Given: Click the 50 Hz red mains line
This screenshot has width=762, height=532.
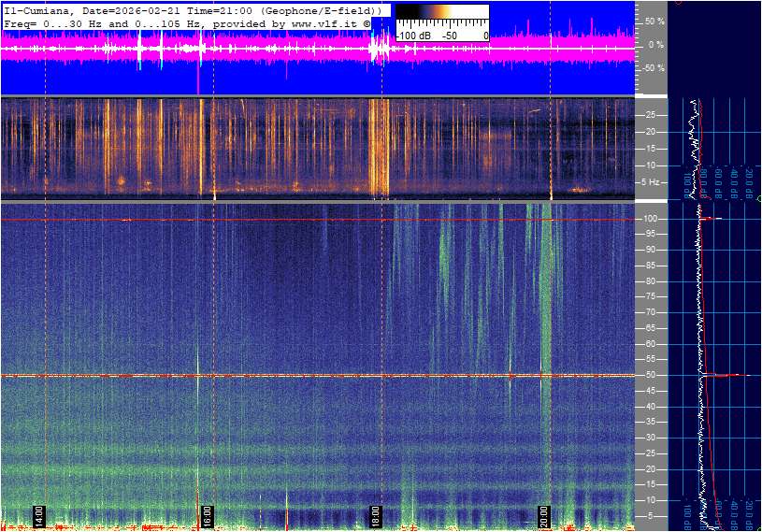Looking at the screenshot, I should [280, 376].
